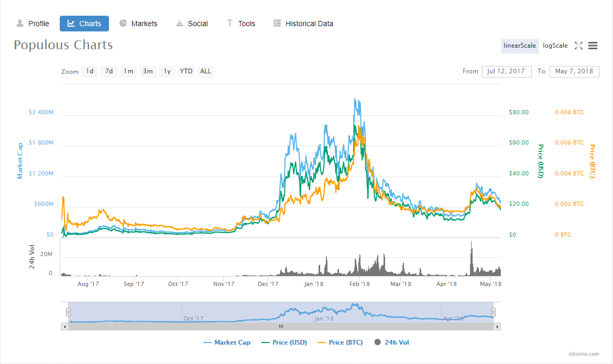Set zoom range to 7d

108,71
